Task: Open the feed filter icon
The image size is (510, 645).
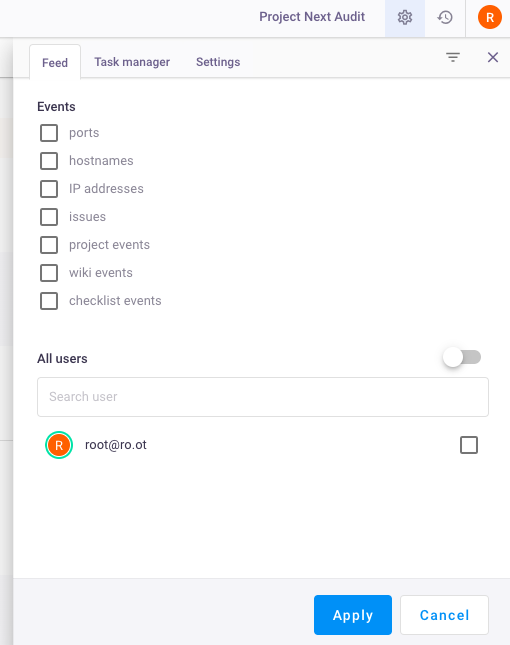Action: coord(453,57)
